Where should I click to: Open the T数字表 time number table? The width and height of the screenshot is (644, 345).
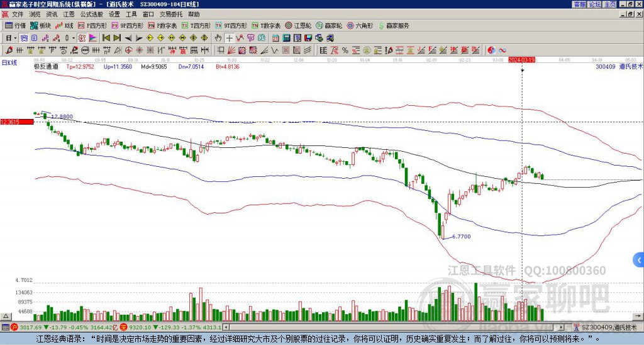tap(266, 25)
